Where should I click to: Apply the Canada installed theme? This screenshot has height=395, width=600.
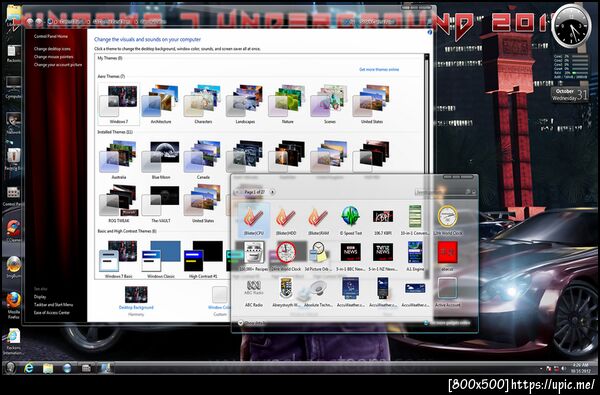pyautogui.click(x=203, y=159)
